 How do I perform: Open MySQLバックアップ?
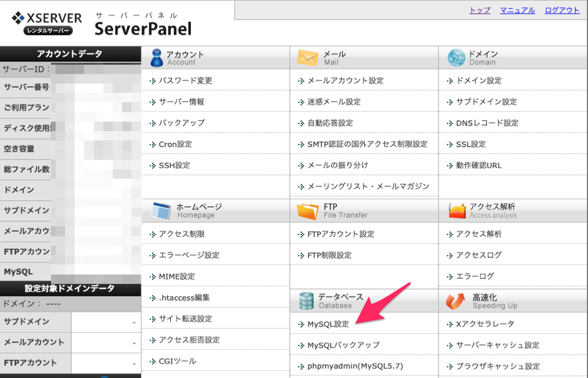(344, 345)
